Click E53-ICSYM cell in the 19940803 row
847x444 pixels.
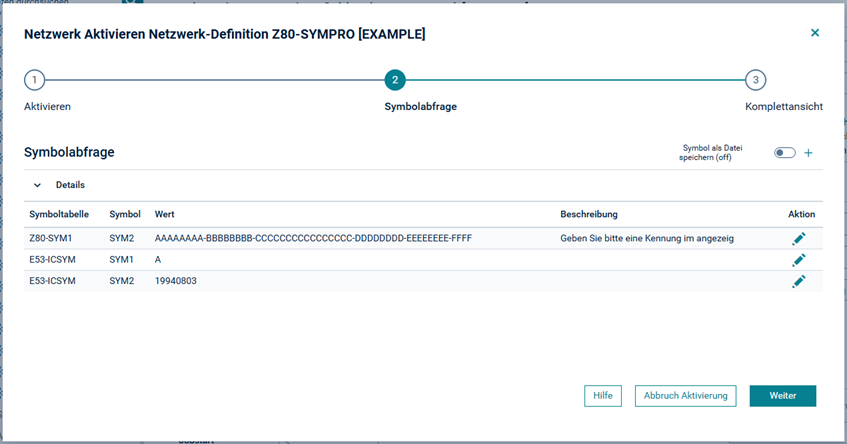(x=52, y=281)
